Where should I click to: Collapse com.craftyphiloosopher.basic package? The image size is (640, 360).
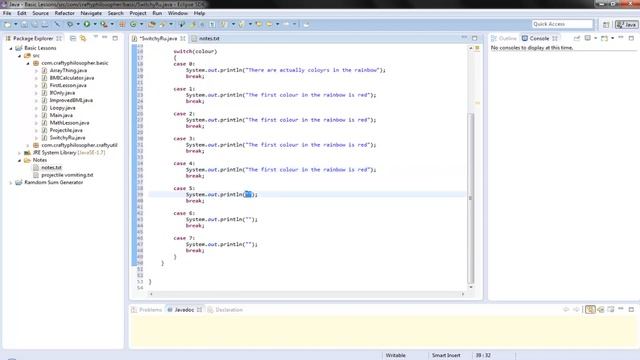[x=28, y=63]
